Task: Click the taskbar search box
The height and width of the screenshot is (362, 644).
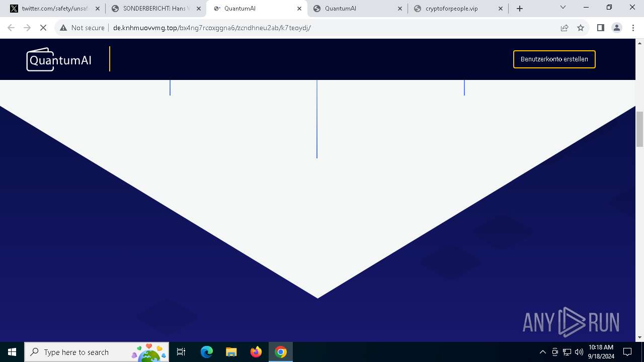Action: tap(97, 352)
